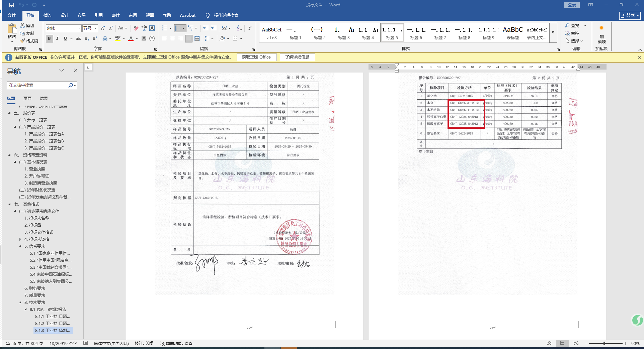Open the font size dropdown (五号)
This screenshot has width=644, height=349.
click(95, 28)
